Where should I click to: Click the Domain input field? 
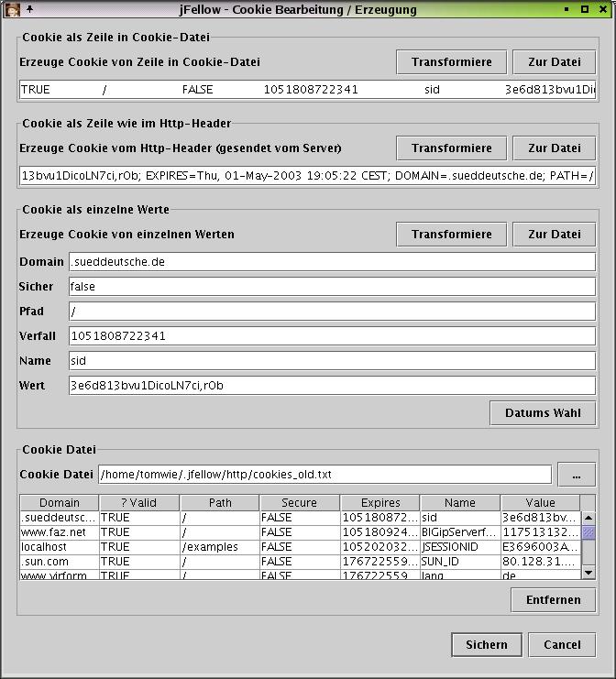click(x=332, y=262)
